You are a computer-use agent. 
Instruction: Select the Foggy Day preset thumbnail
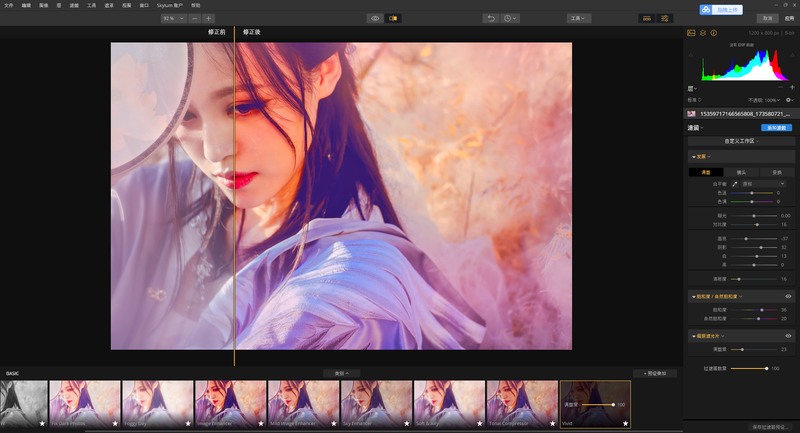(158, 404)
